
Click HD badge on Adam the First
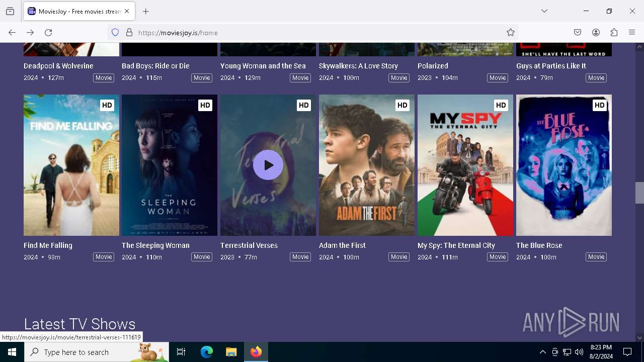click(x=402, y=105)
